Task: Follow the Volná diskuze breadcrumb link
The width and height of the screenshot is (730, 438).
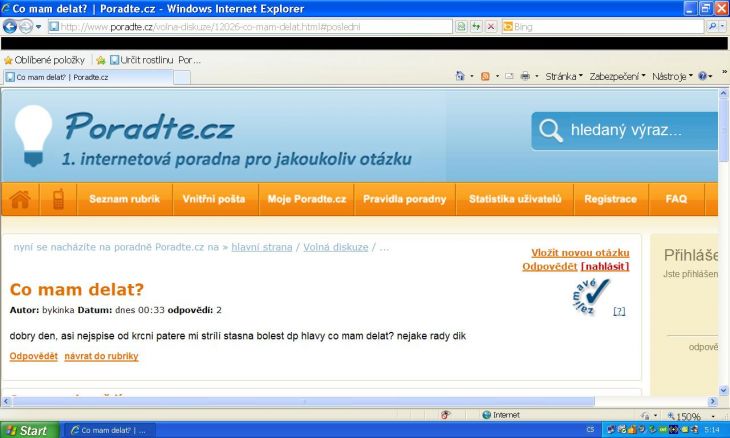Action: coord(336,247)
